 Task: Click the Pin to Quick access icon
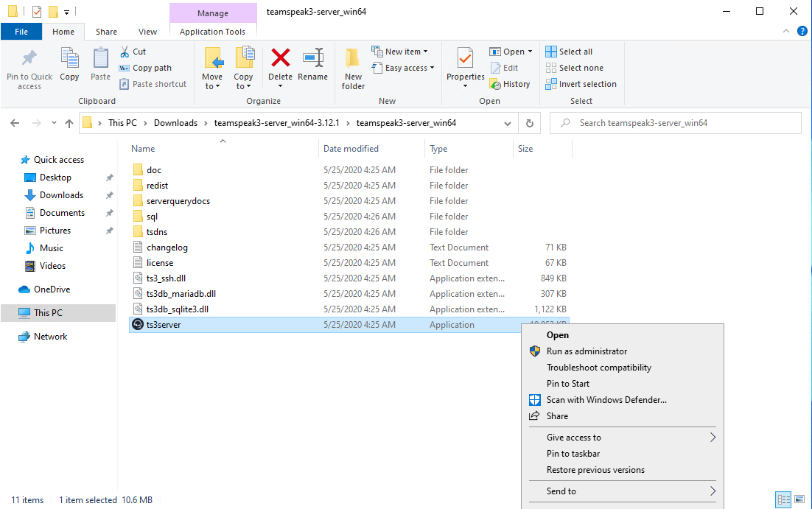click(29, 58)
